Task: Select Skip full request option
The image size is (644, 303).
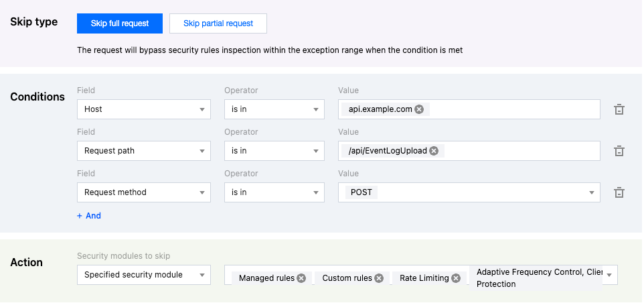Action: [x=120, y=23]
